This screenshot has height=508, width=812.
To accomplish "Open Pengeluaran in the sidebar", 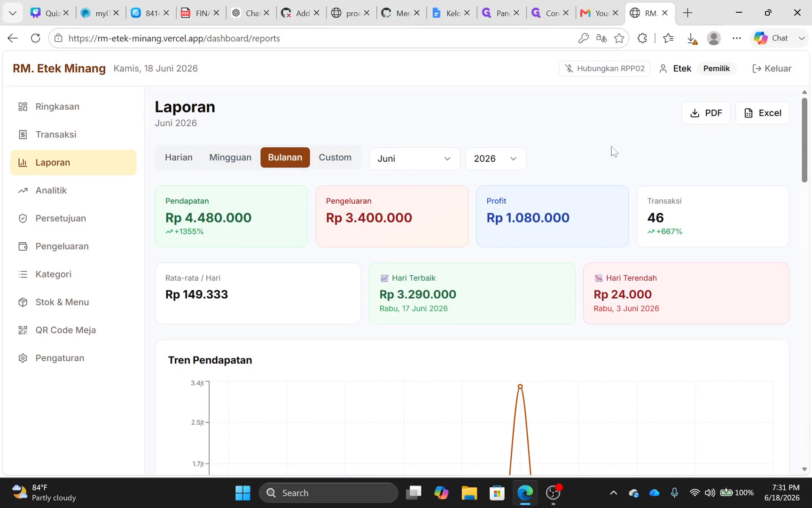I will pos(73,246).
